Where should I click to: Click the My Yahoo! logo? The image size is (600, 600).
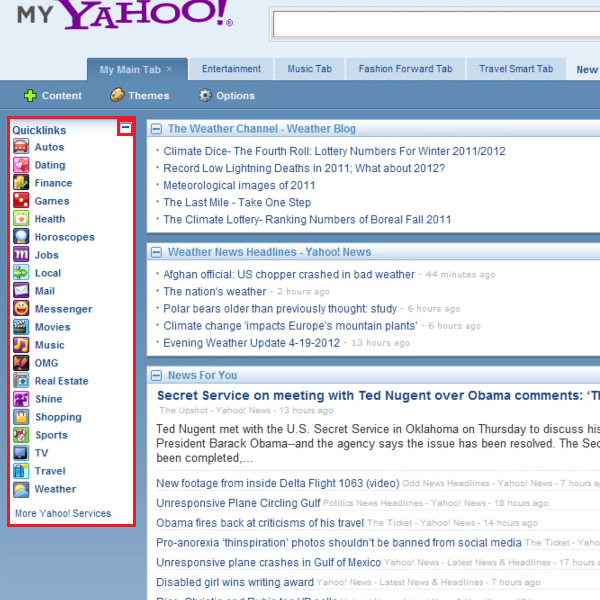pos(125,15)
